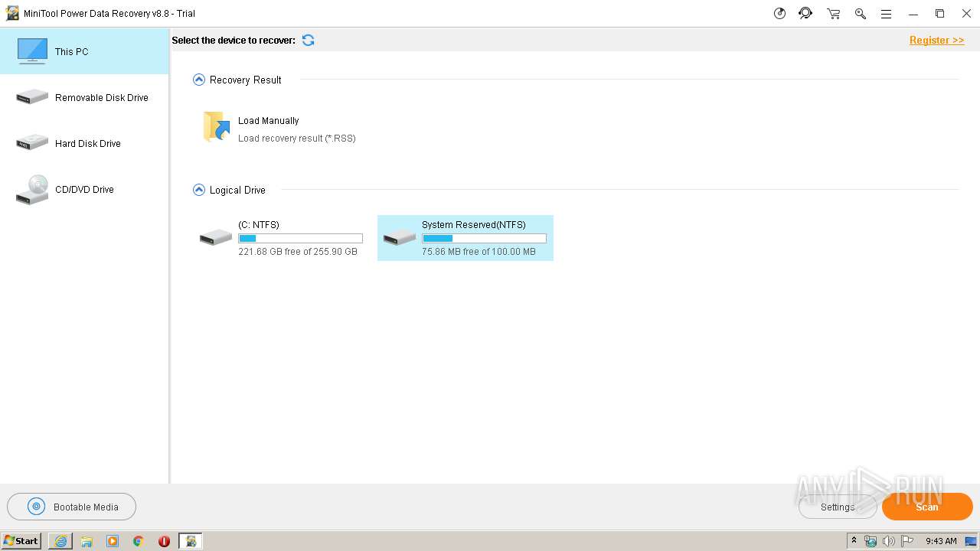Open File Explorer from taskbar
The width and height of the screenshot is (980, 551).
pyautogui.click(x=87, y=541)
